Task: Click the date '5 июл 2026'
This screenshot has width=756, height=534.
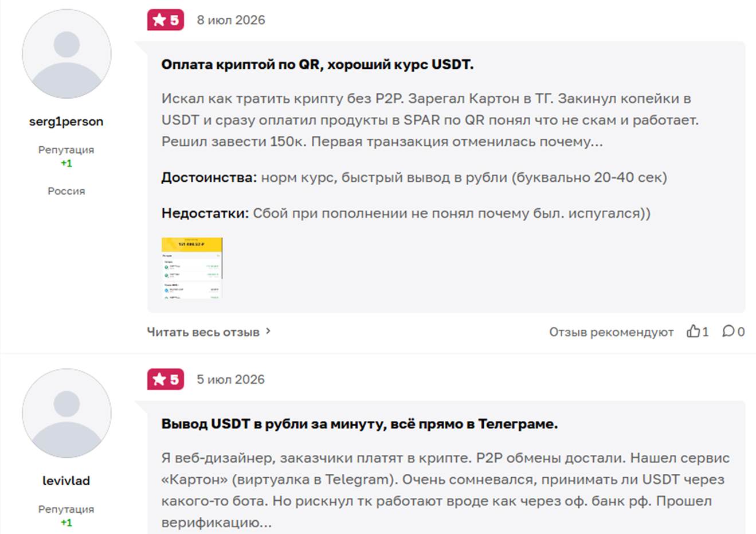Action: pyautogui.click(x=231, y=379)
